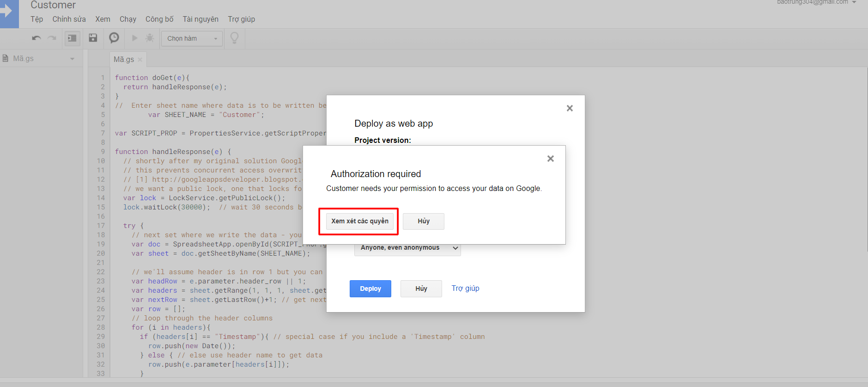Cancel authorization with the 'Hủy' button
Image resolution: width=868 pixels, height=387 pixels.
point(423,221)
